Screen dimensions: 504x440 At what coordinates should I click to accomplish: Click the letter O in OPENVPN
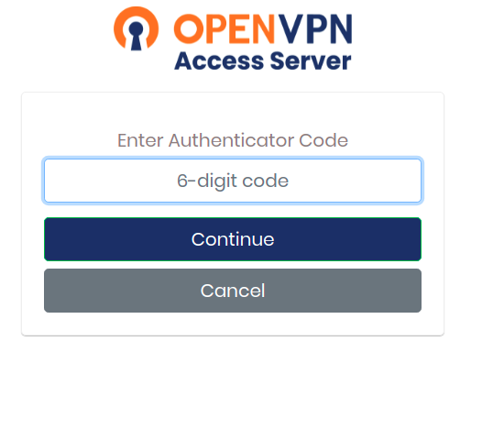tap(188, 29)
